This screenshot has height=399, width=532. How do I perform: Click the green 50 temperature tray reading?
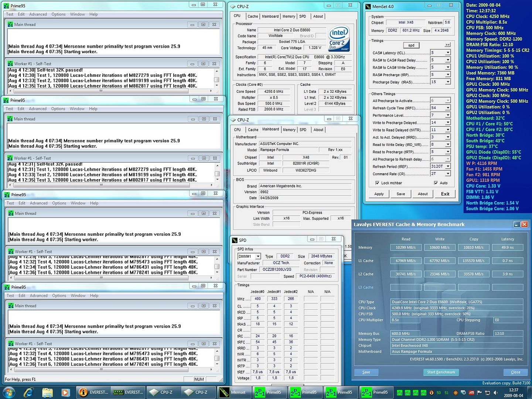[x=439, y=392]
